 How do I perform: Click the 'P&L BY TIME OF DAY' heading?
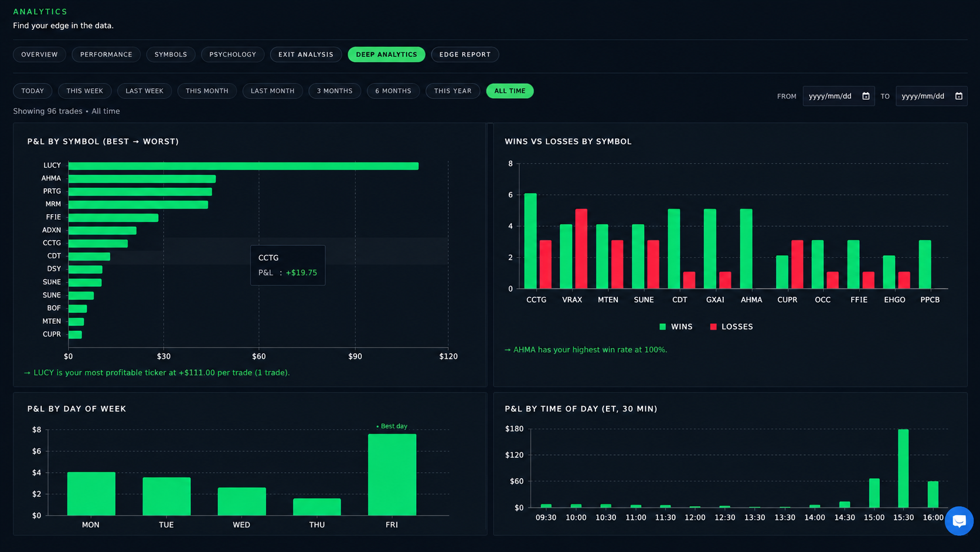tap(581, 409)
